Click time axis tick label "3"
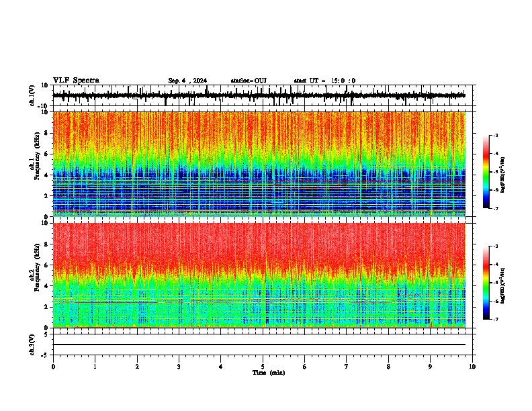 tap(179, 367)
